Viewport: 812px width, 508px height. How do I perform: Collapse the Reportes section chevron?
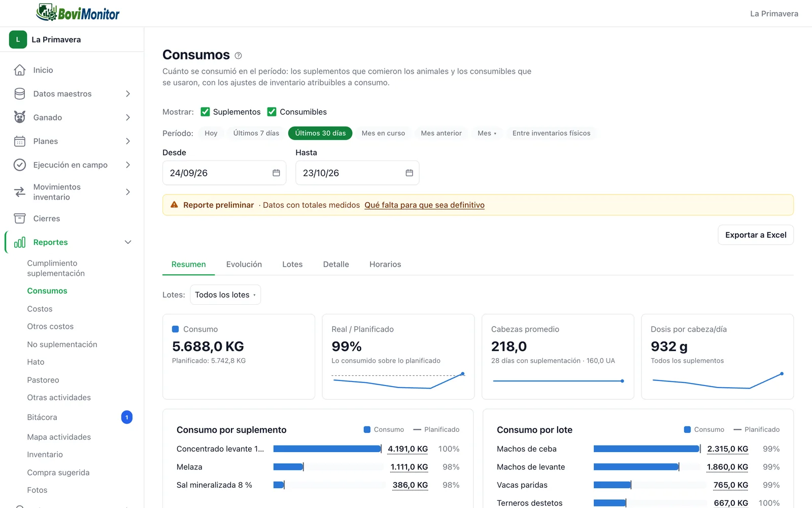coord(128,242)
